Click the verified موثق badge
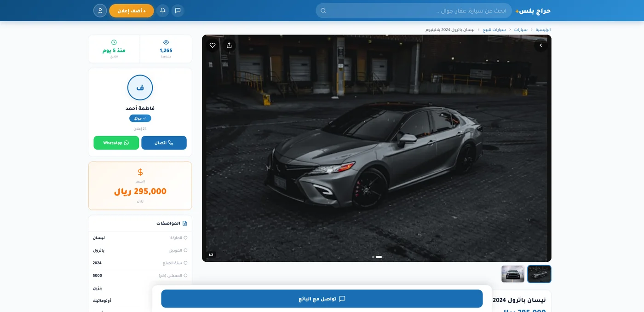The image size is (644, 312). pos(140,118)
